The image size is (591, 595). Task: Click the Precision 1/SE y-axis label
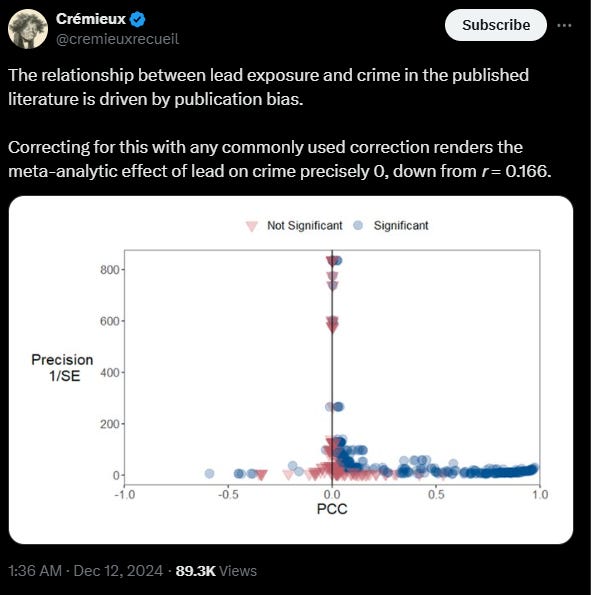[x=62, y=368]
